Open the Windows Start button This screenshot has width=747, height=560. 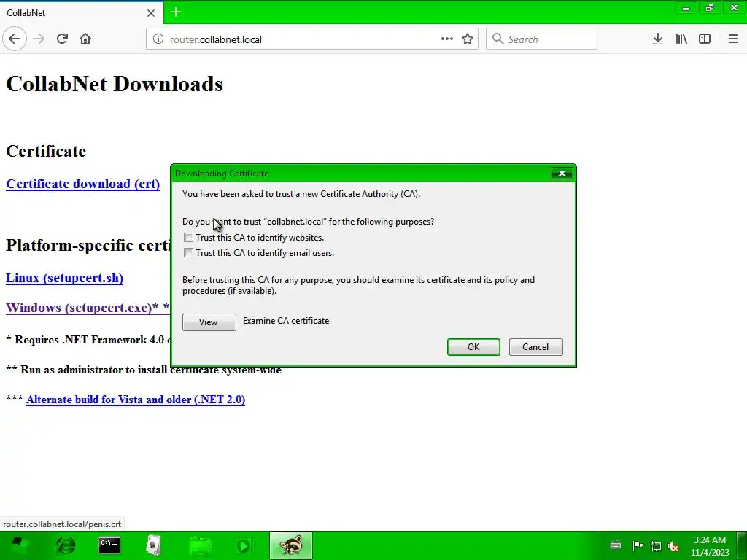[x=18, y=545]
